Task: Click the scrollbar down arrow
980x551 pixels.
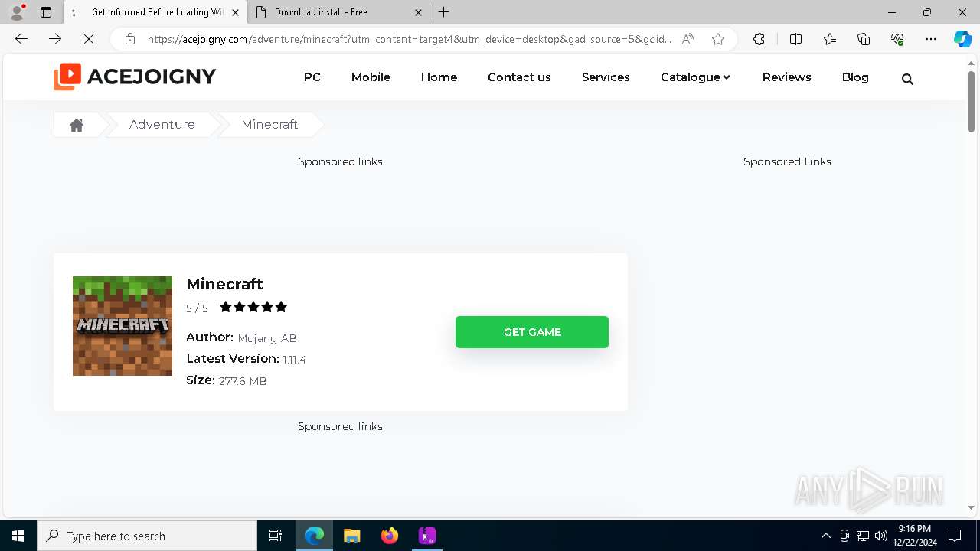Action: click(x=971, y=507)
